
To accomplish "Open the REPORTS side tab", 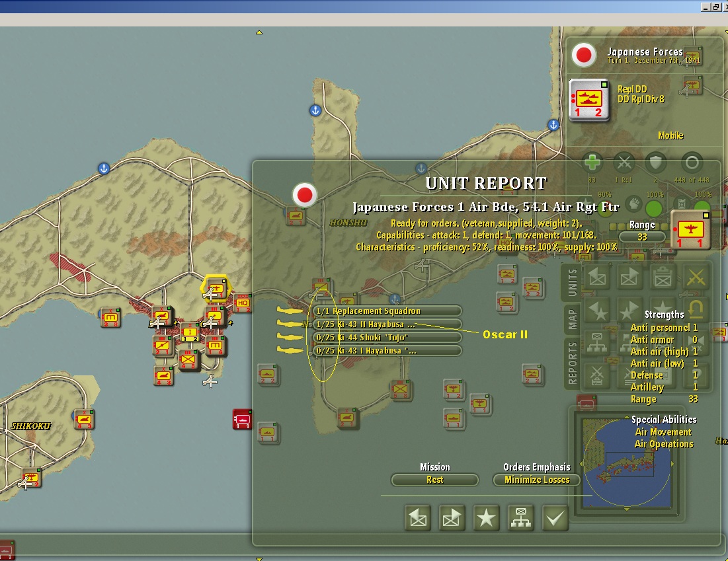I will tap(572, 363).
